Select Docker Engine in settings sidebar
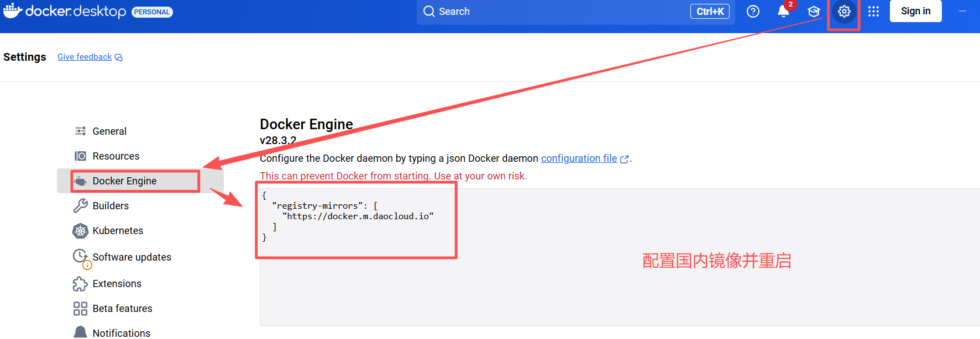Screen dimensions: 980x339 click(x=140, y=181)
